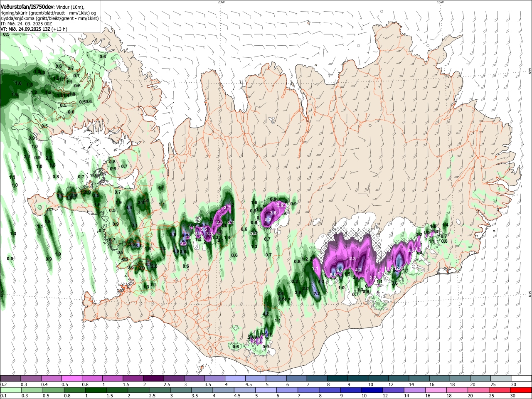This screenshot has width=532, height=399.
Task: Pick the dusky purple 0.2–0.3 snow legend swatch
Action: [x=10, y=379]
